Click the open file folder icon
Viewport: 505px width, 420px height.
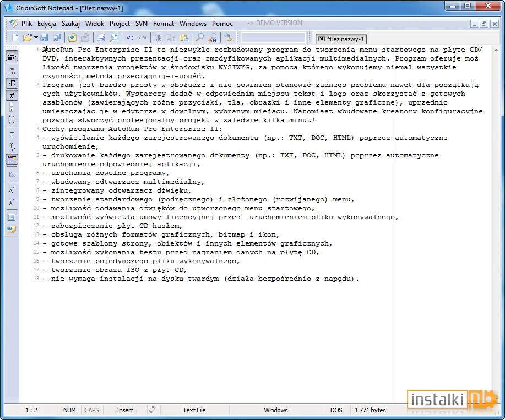[x=28, y=37]
